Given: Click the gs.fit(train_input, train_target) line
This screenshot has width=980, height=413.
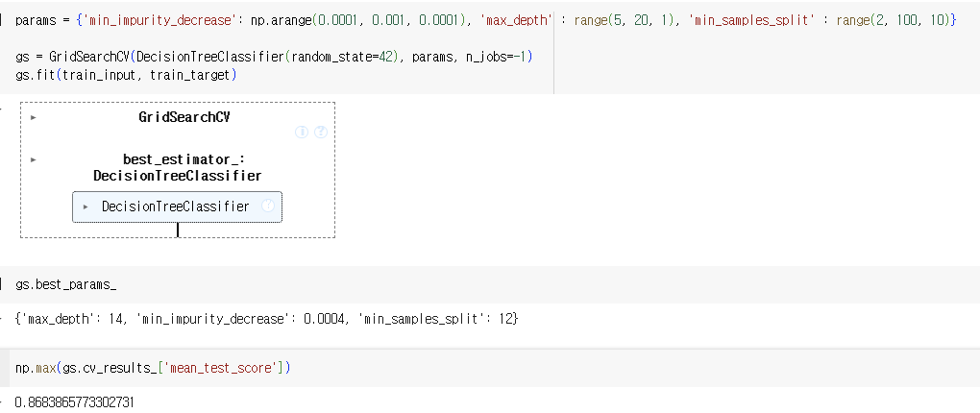Looking at the screenshot, I should [x=126, y=75].
